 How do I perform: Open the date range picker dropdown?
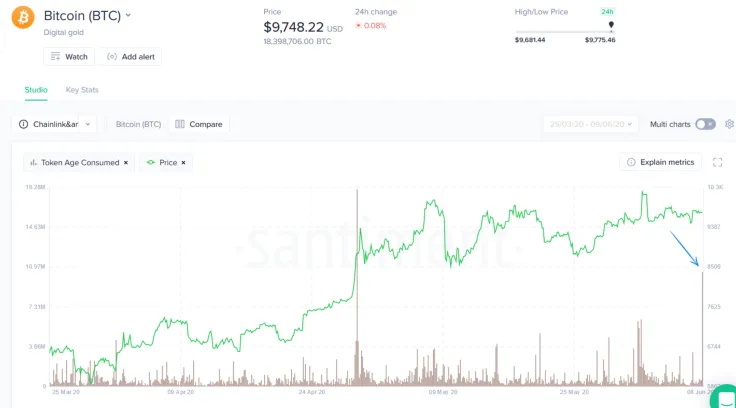(590, 124)
